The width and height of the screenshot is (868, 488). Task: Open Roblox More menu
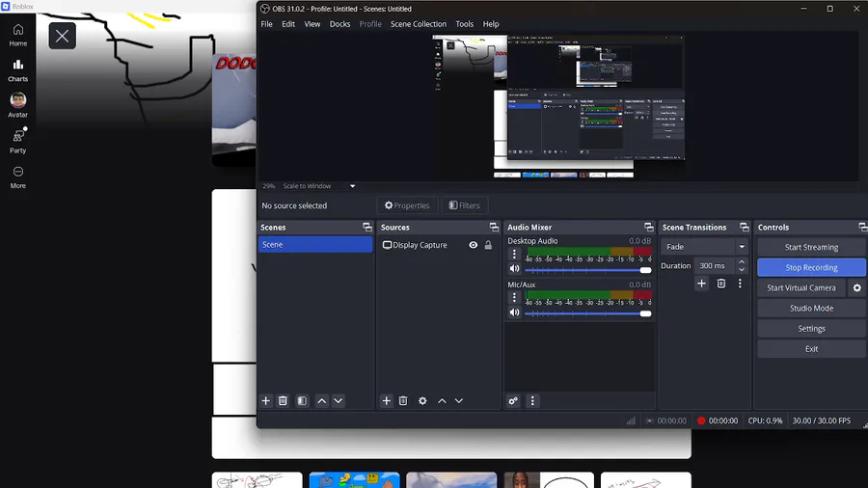point(17,177)
